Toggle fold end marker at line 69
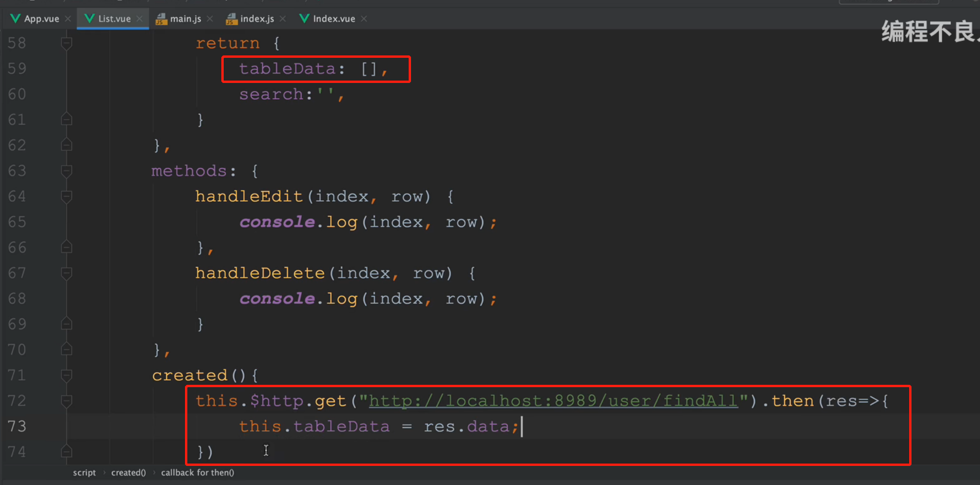This screenshot has height=485, width=980. coord(67,324)
